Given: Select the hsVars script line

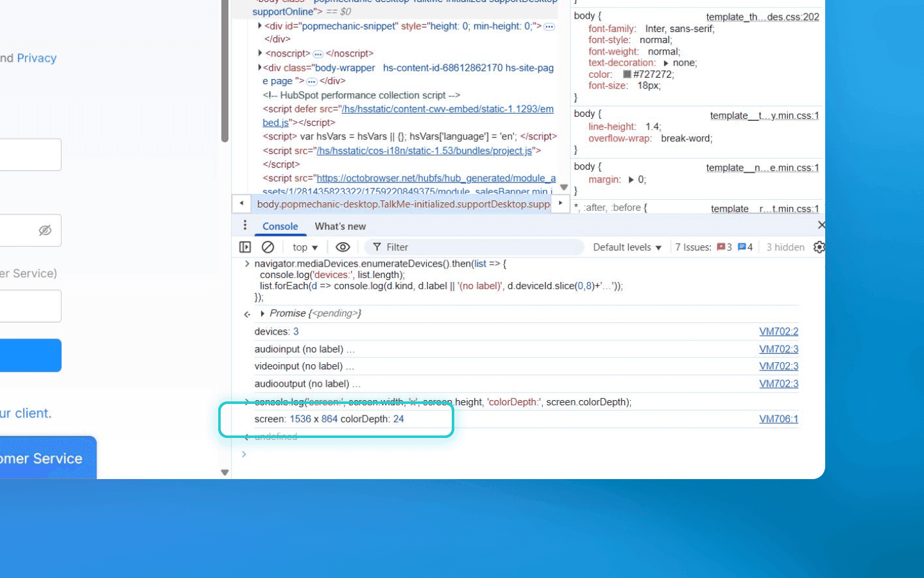Looking at the screenshot, I should click(409, 136).
